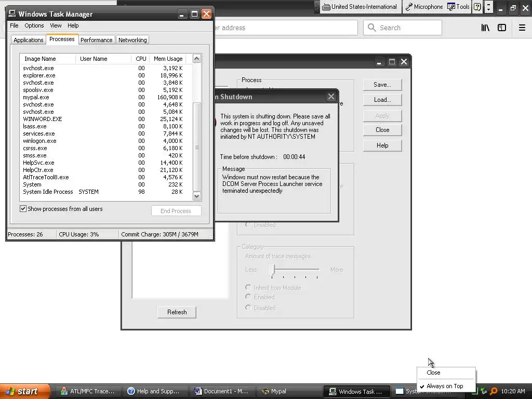Click the magnifier icon in Search box
This screenshot has width=532, height=399.
[x=372, y=28]
